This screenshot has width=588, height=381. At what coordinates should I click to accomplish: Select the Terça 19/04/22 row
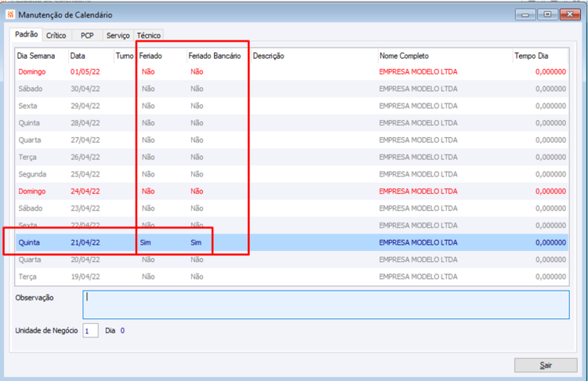(292, 277)
